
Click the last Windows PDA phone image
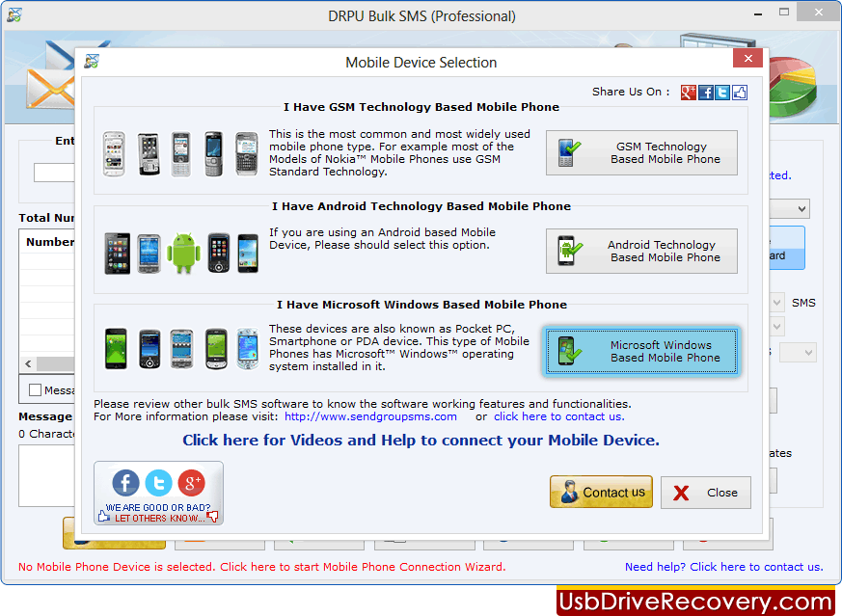pos(248,349)
